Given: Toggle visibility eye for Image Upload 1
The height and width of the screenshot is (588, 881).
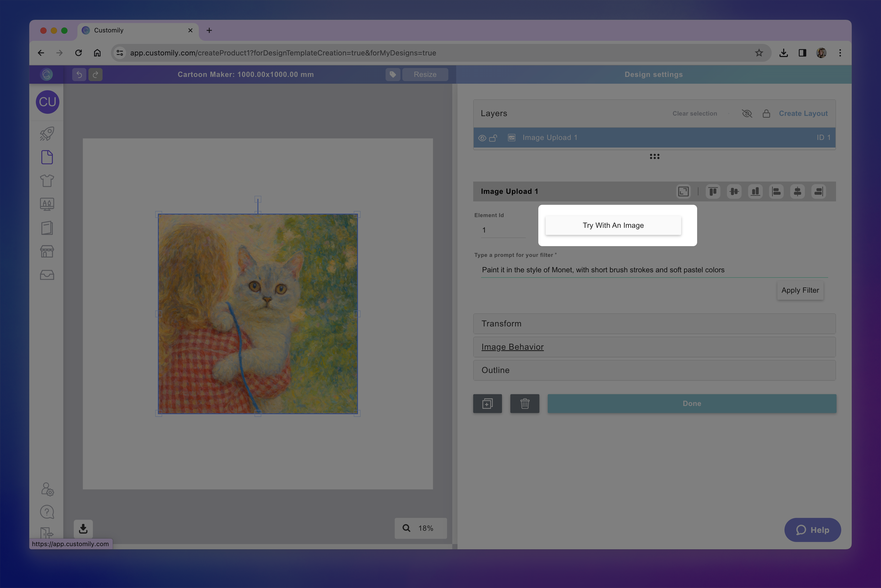Looking at the screenshot, I should [x=482, y=138].
